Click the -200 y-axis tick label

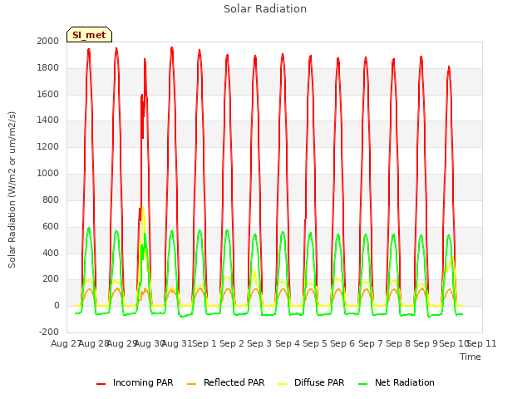[49, 332]
